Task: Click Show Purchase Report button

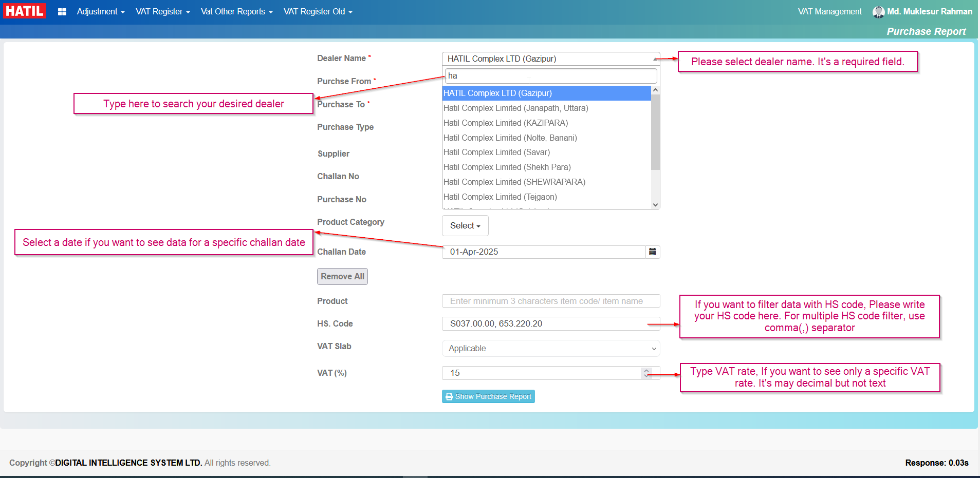Action: [488, 397]
